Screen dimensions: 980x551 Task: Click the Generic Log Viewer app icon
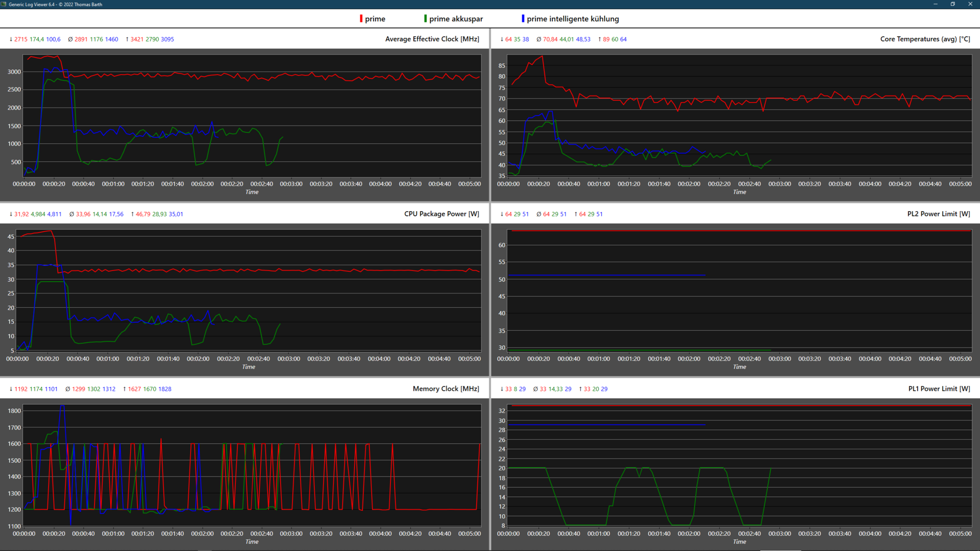pos(4,4)
